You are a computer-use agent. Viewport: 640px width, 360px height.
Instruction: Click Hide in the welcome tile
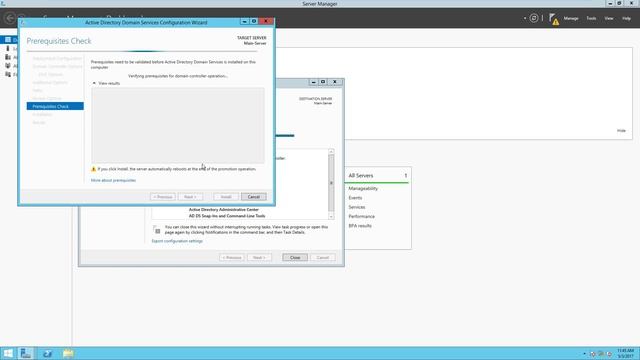coord(621,131)
